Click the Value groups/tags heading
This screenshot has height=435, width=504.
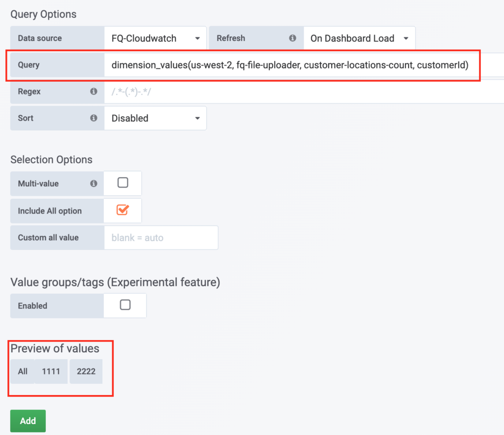pos(115,282)
